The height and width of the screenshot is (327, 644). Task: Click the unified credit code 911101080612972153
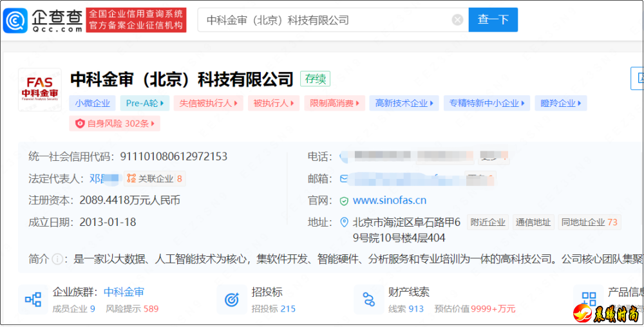click(173, 156)
